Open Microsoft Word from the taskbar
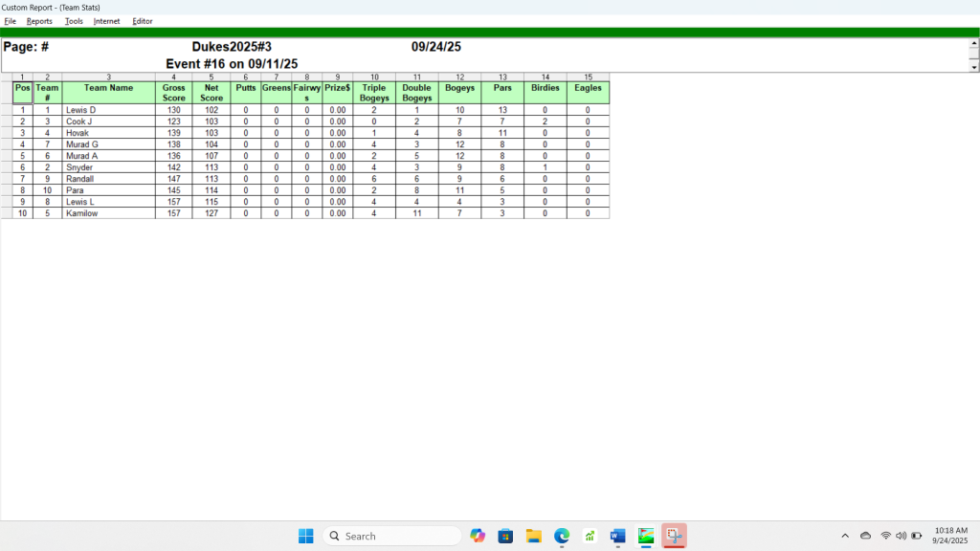 coord(617,536)
